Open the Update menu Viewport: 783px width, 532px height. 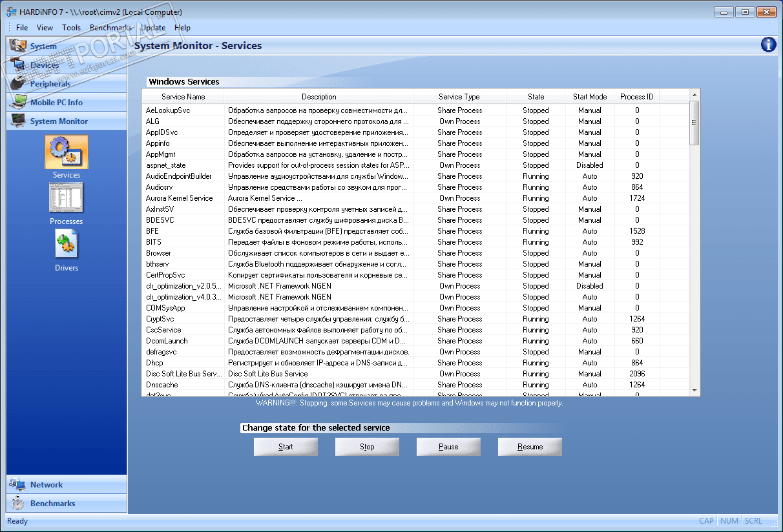153,28
